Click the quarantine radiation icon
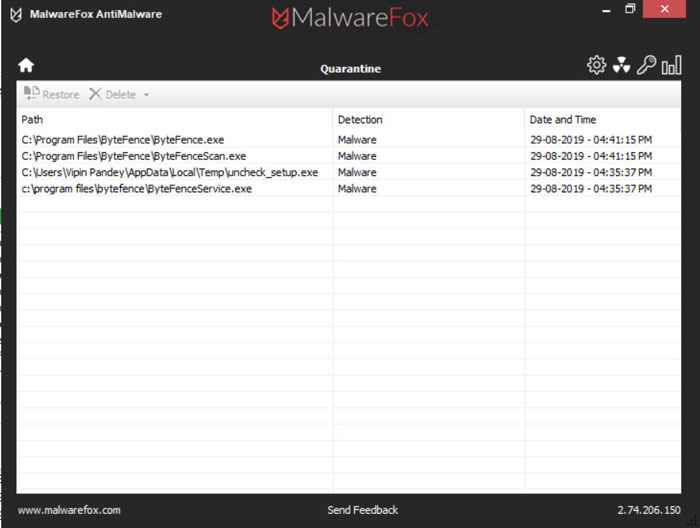The image size is (700, 528). (x=622, y=66)
